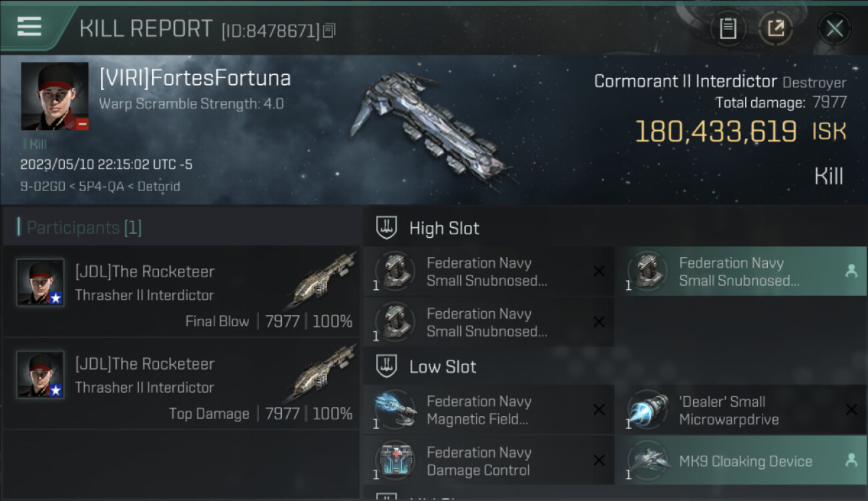Click the person icon on MK9 Cloaking Device
Viewport: 868px width, 501px height.
[851, 460]
